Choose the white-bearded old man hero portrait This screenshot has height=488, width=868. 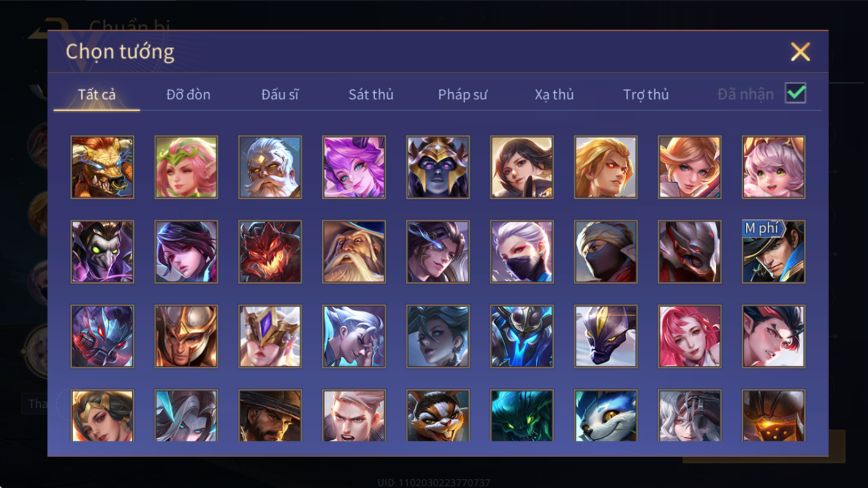(x=270, y=167)
